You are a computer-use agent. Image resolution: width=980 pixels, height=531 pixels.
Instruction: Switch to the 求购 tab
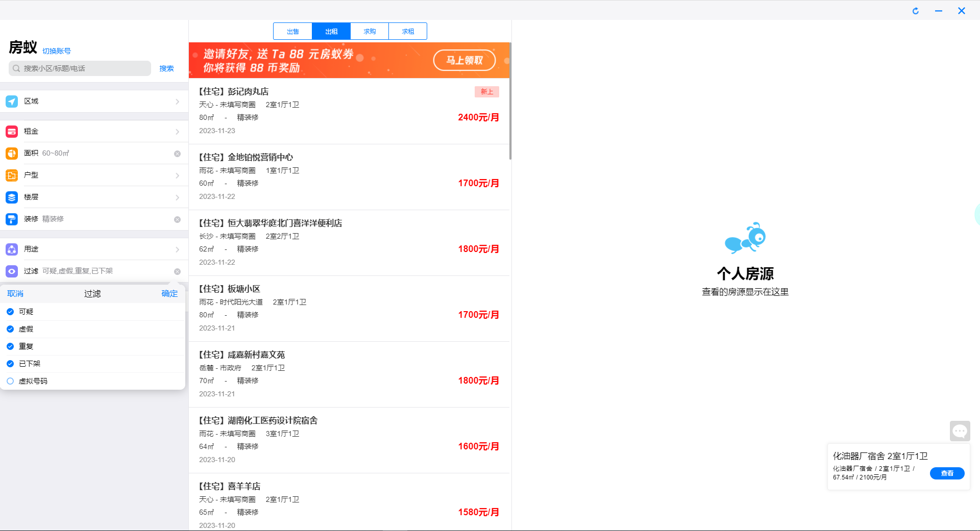click(x=370, y=31)
